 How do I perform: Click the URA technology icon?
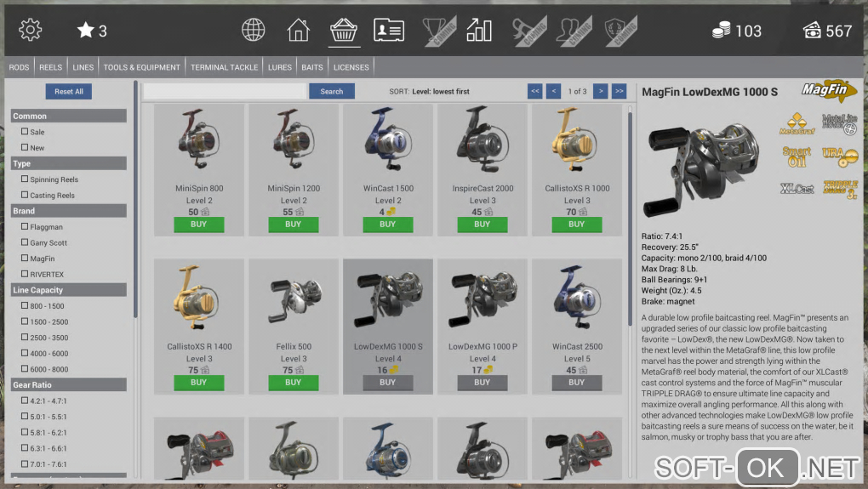pos(840,156)
